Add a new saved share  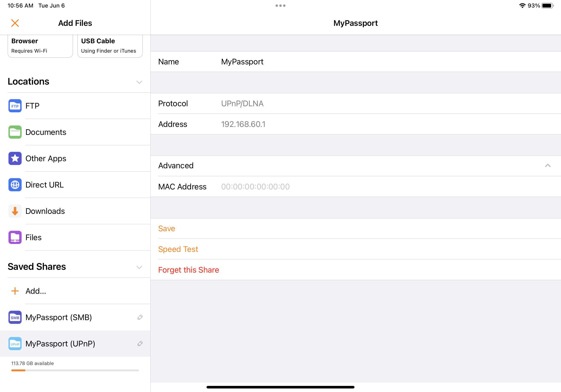point(35,291)
